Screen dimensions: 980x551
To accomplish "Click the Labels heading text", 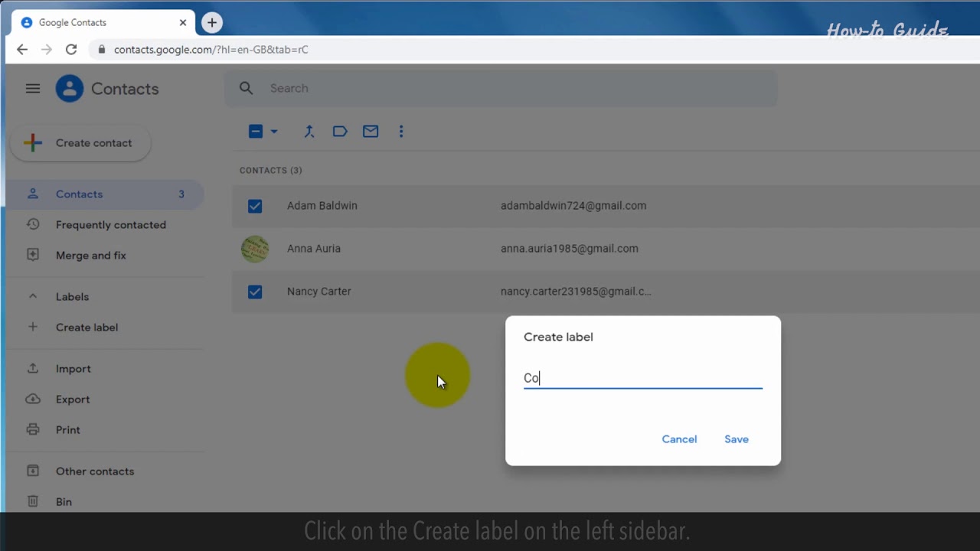I will coord(73,297).
